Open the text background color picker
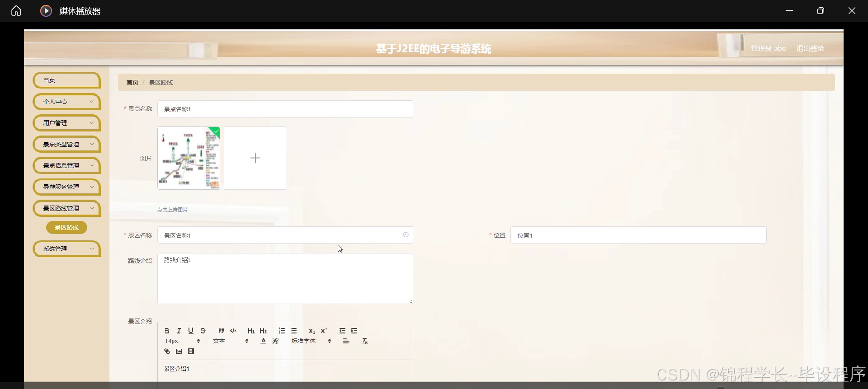 (275, 341)
